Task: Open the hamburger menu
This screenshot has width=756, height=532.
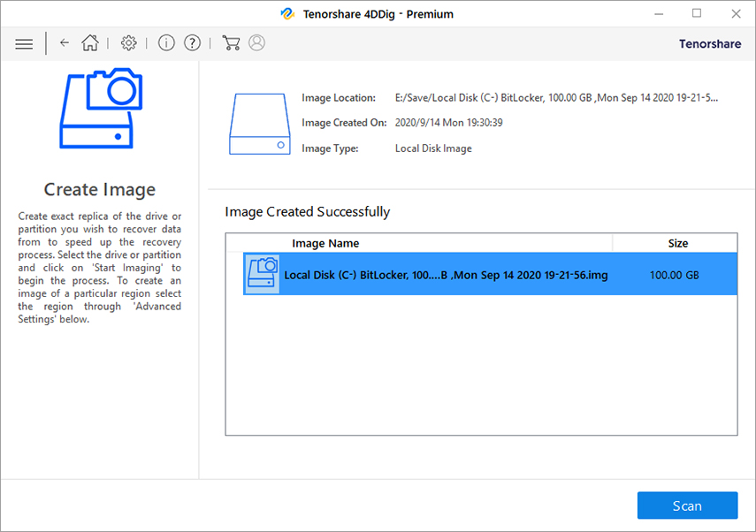Action: (24, 44)
